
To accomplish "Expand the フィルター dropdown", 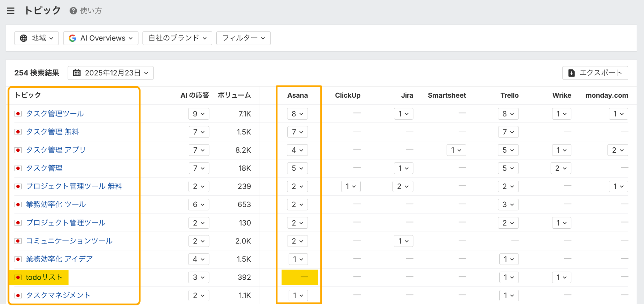I will click(243, 38).
